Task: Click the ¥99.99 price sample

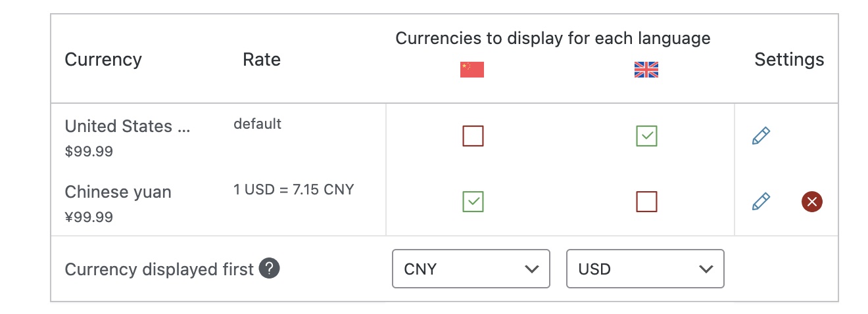Action: coord(89,217)
